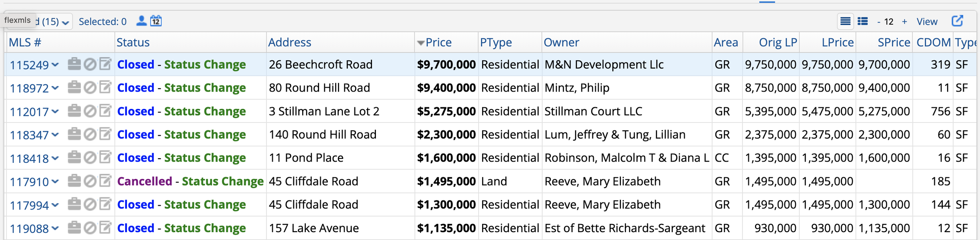Expand the dropdown arrow next to MLS 118347

(55, 135)
